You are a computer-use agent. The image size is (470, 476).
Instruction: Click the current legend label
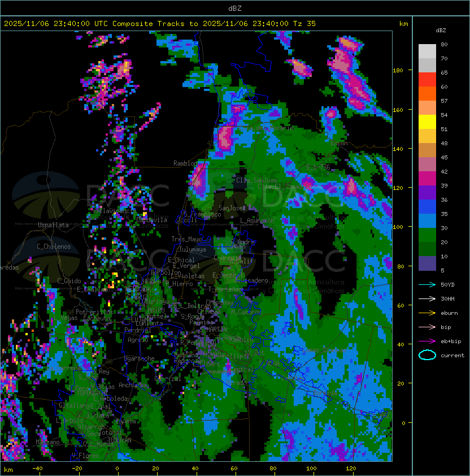(452, 355)
